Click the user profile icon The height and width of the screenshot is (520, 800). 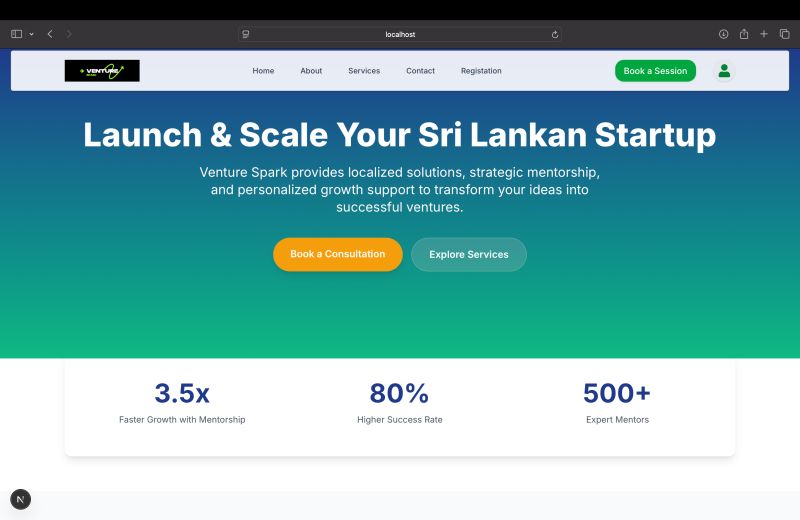(x=724, y=71)
